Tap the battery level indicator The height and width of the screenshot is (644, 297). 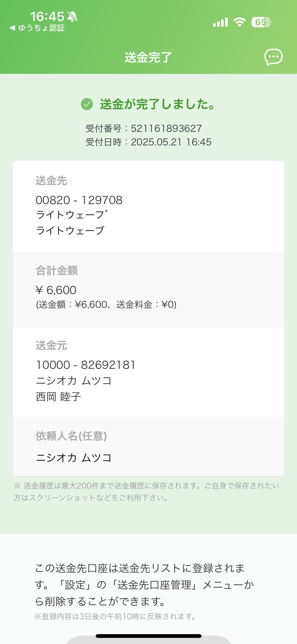[261, 22]
